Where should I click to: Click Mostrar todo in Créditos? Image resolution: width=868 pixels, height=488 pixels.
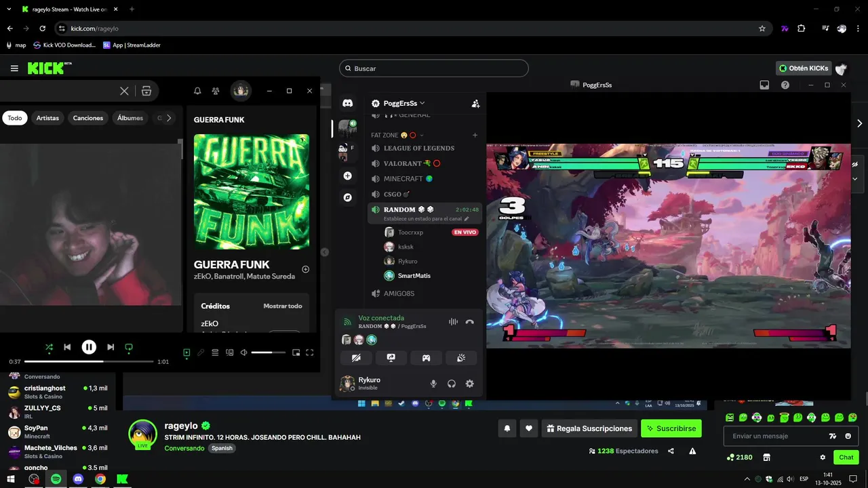pyautogui.click(x=283, y=306)
